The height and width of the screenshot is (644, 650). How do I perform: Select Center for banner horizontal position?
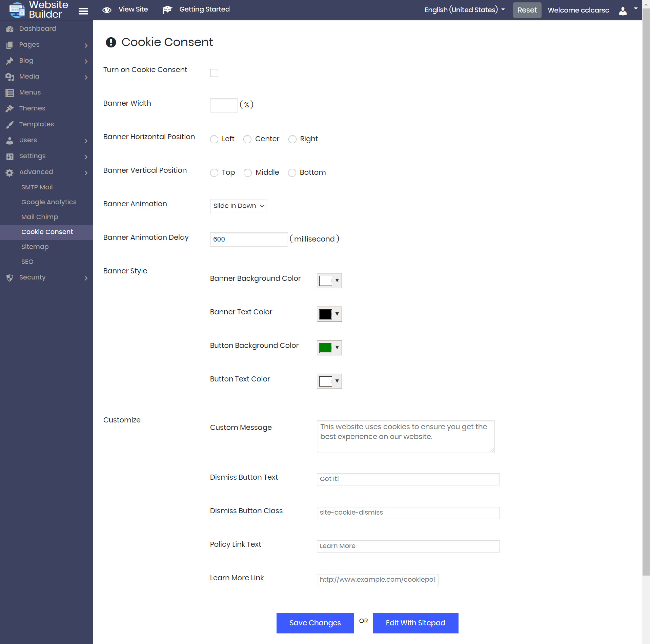[247, 139]
